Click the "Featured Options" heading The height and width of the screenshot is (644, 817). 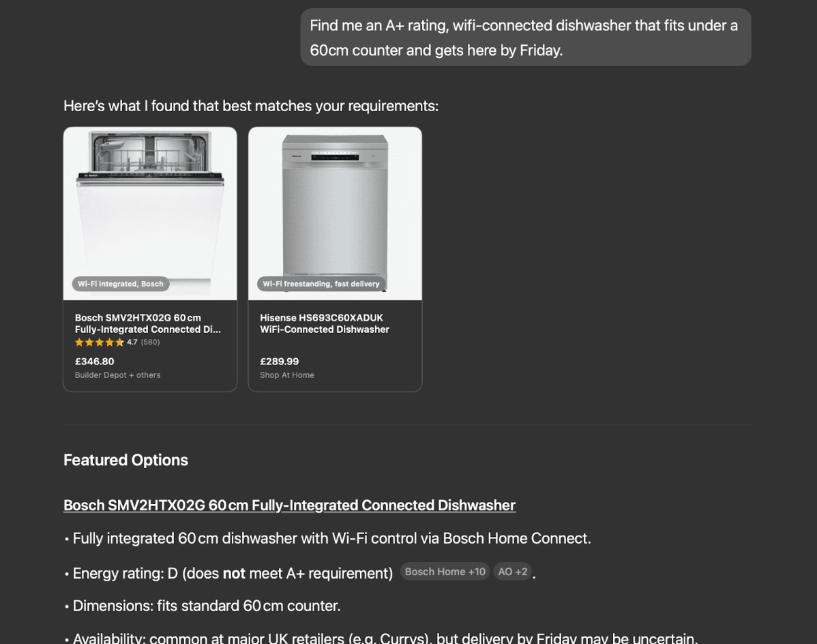coord(125,460)
